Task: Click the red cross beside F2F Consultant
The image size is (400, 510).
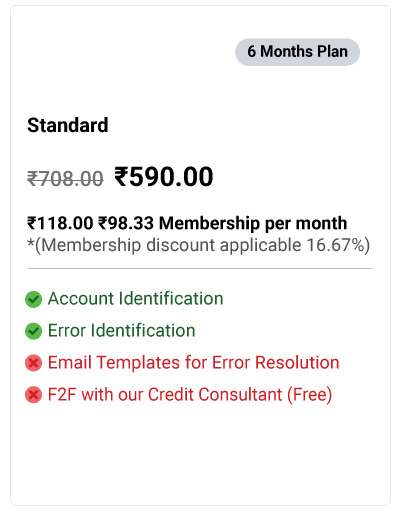Action: pos(33,395)
